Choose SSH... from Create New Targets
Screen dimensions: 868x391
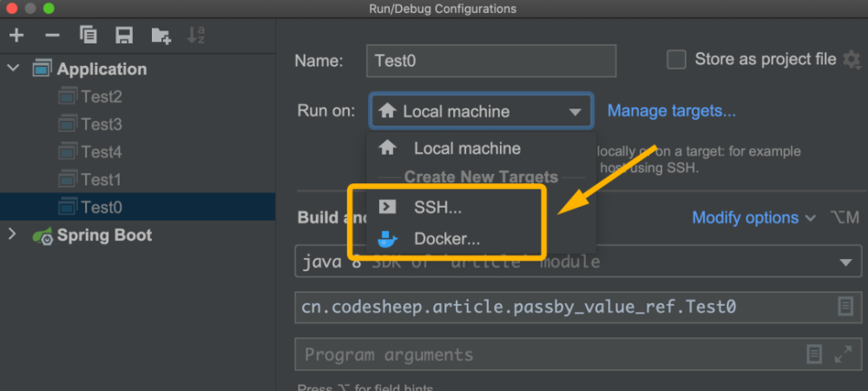[437, 208]
